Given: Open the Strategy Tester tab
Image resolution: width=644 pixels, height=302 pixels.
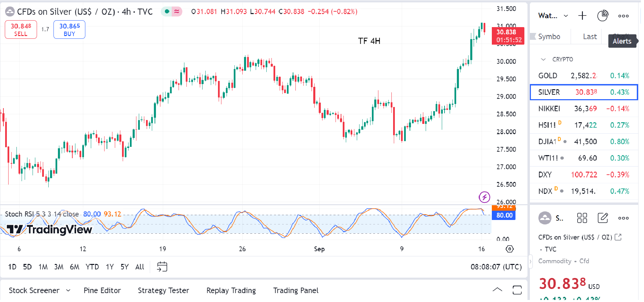Looking at the screenshot, I should click(163, 290).
